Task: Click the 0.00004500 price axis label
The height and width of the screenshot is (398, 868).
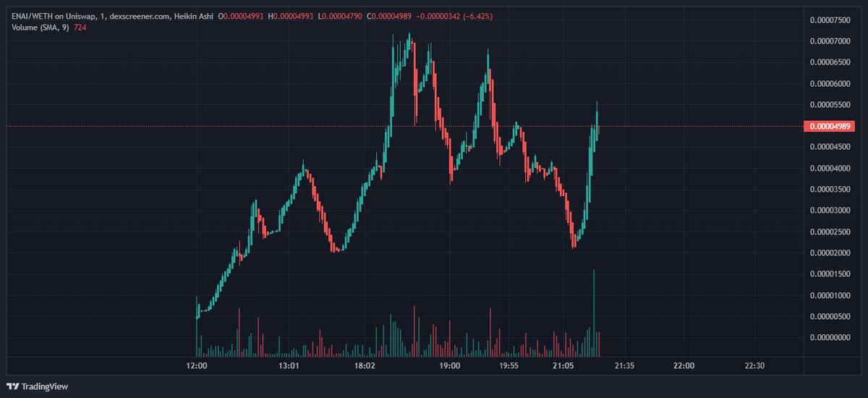Action: tap(830, 147)
